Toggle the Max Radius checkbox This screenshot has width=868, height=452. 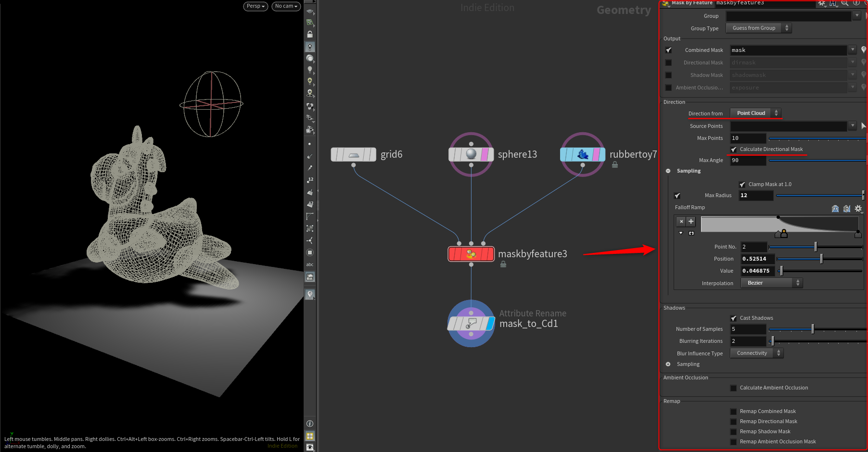(677, 196)
